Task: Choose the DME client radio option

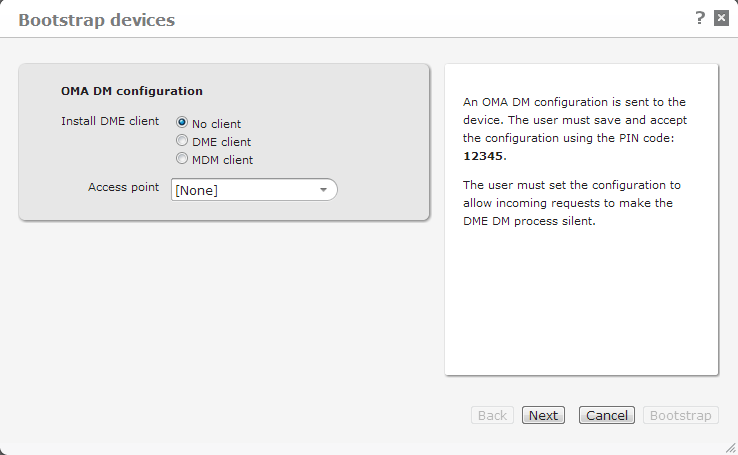Action: click(182, 141)
